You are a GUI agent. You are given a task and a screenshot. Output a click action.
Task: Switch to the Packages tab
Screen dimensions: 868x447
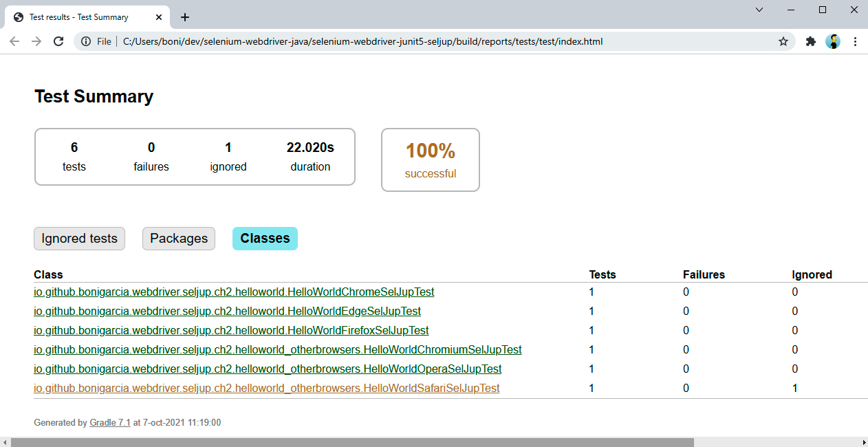pyautogui.click(x=179, y=239)
